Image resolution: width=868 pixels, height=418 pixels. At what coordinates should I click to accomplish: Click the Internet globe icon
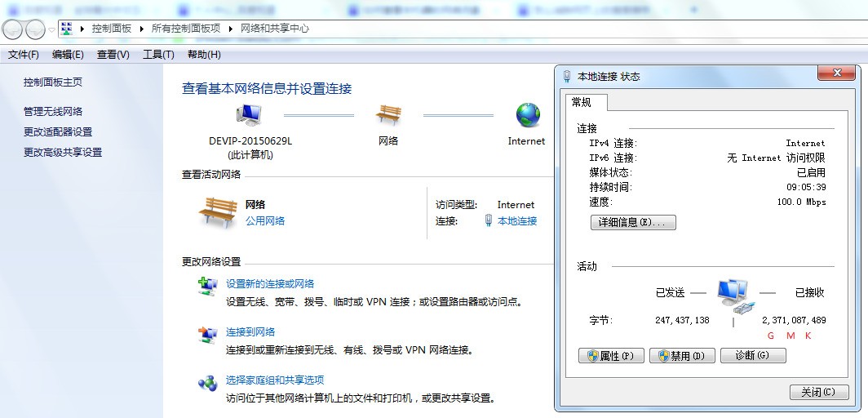point(528,115)
